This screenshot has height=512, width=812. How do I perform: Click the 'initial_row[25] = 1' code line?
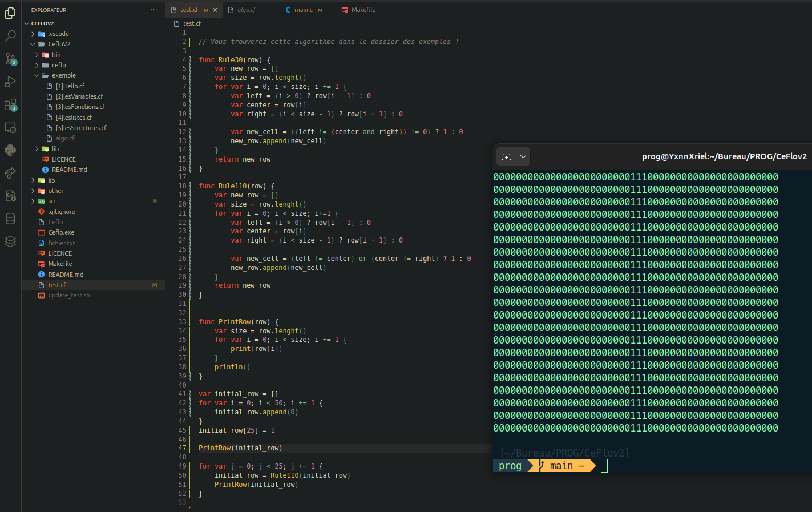coord(237,430)
